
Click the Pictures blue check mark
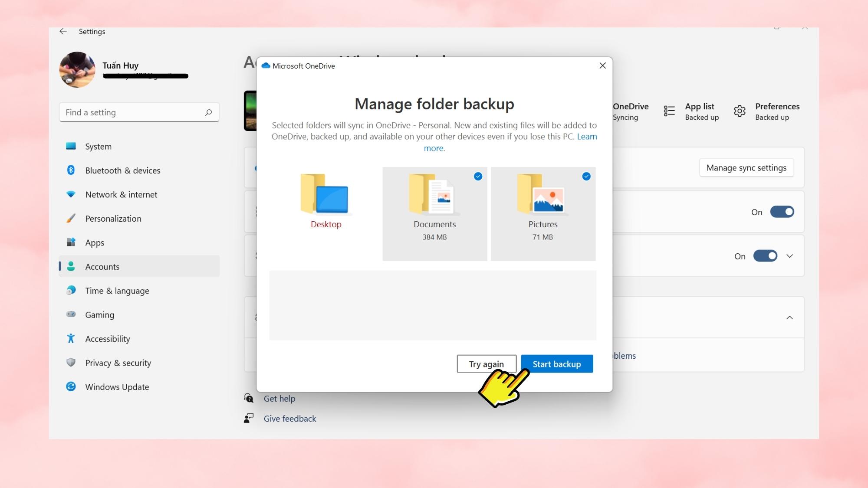pyautogui.click(x=586, y=176)
